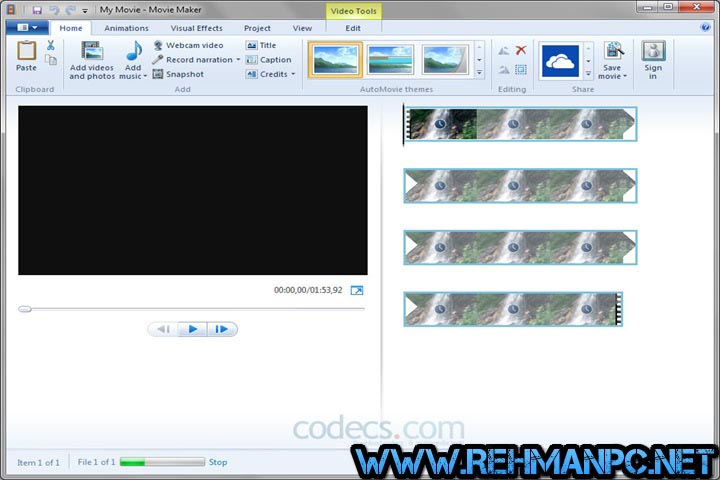Click the Paste clipboard icon
Screen dimensions: 720x480
point(26,51)
